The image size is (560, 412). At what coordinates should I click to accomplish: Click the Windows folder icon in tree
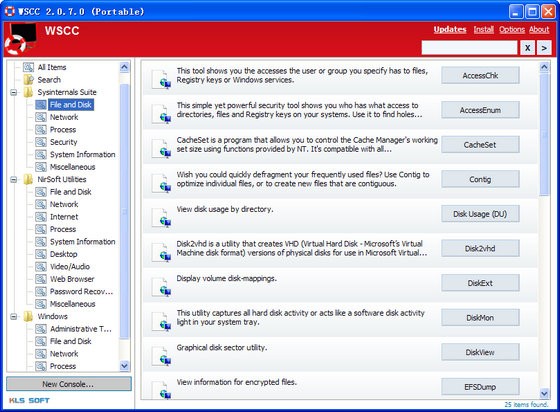pos(28,316)
